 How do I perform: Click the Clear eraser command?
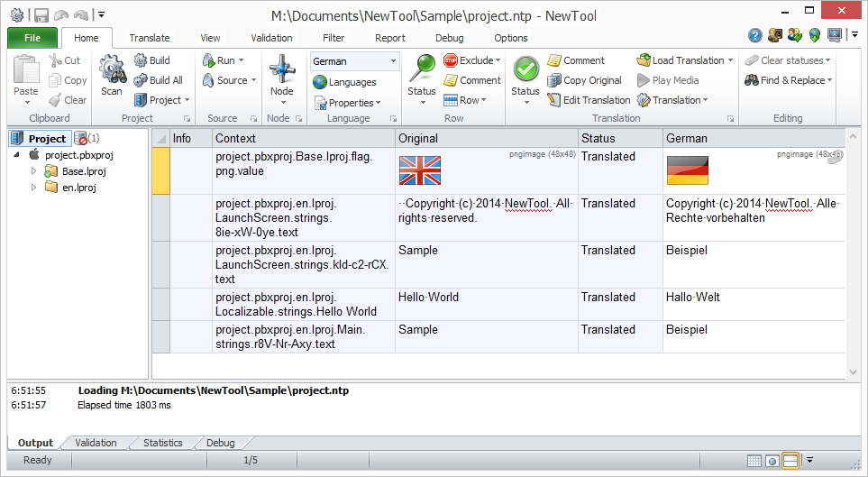69,100
